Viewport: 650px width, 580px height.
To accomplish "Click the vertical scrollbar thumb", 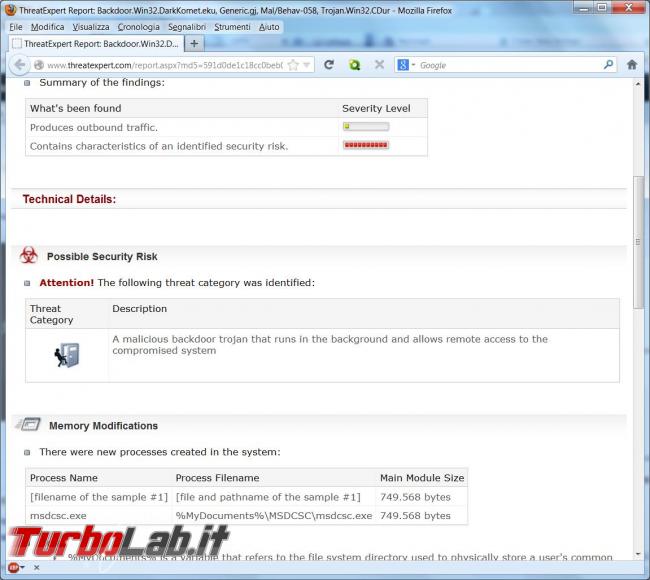I will (x=638, y=242).
